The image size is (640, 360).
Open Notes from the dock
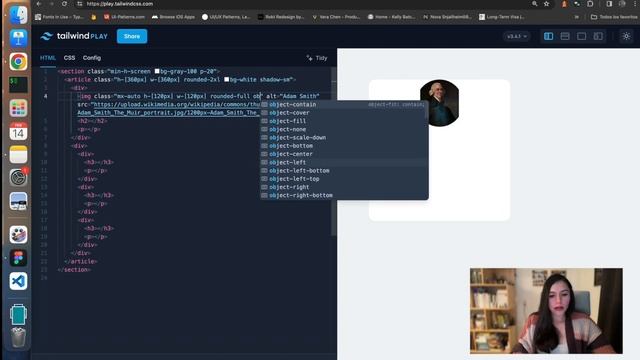(x=18, y=155)
